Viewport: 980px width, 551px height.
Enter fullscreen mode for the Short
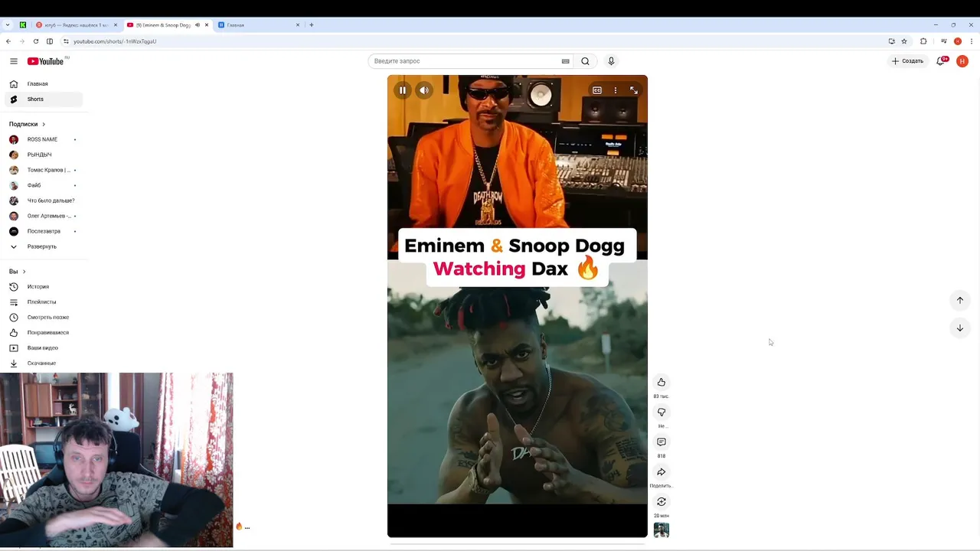click(634, 90)
